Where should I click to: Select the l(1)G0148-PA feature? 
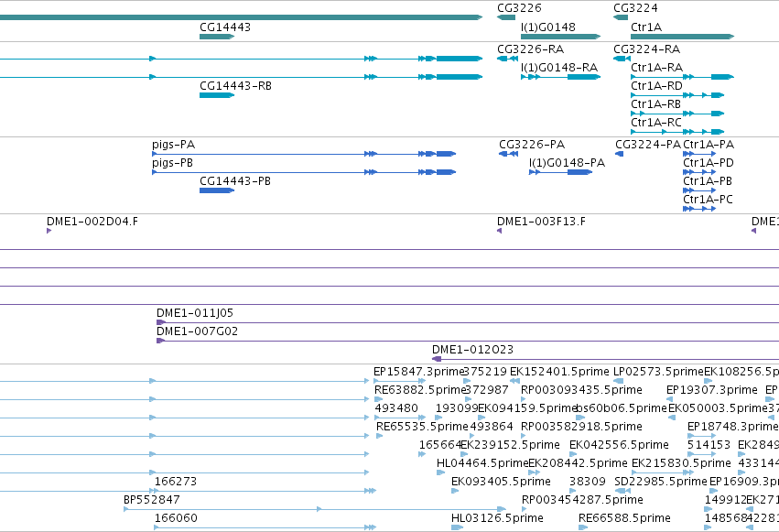tap(560, 172)
